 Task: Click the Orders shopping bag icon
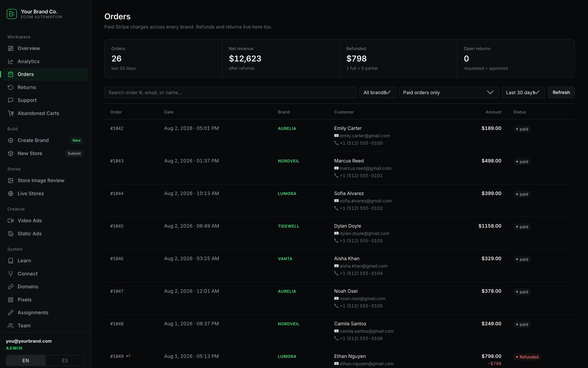[x=11, y=74]
